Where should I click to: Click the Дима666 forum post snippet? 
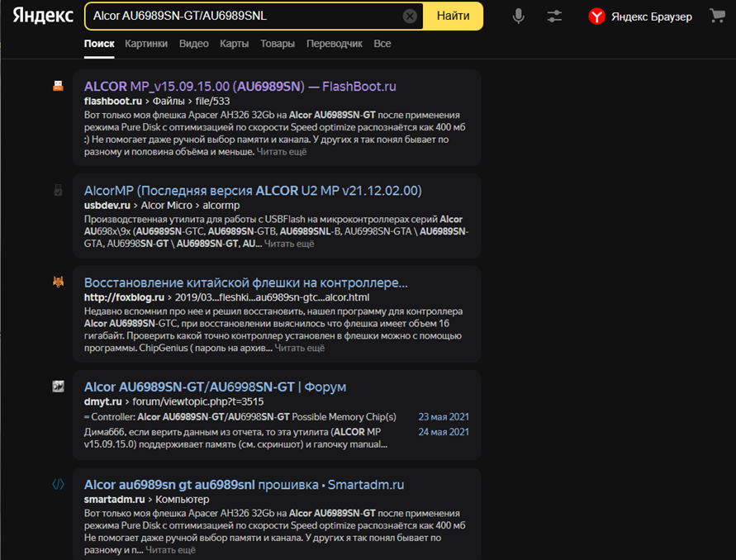(x=235, y=438)
